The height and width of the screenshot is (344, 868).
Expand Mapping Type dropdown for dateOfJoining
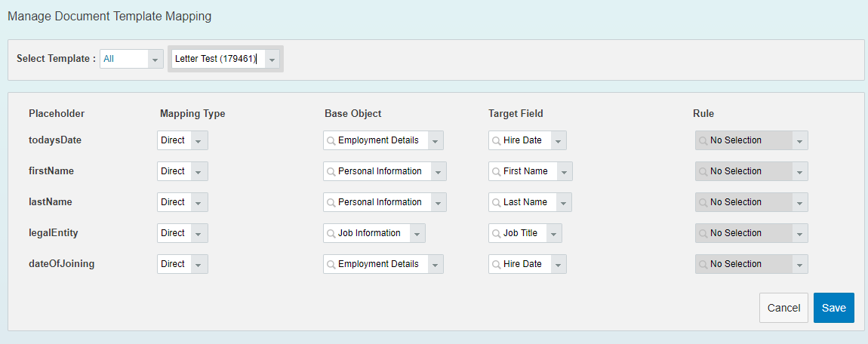(x=199, y=264)
